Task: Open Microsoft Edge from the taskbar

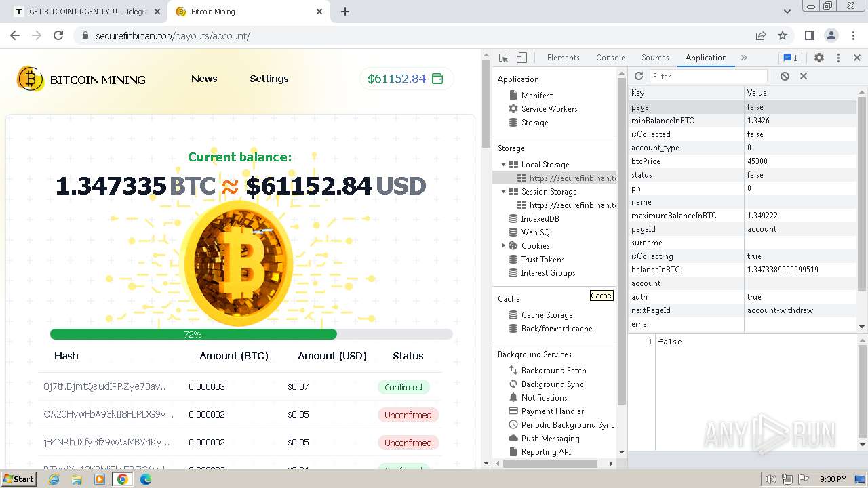Action: tap(145, 479)
